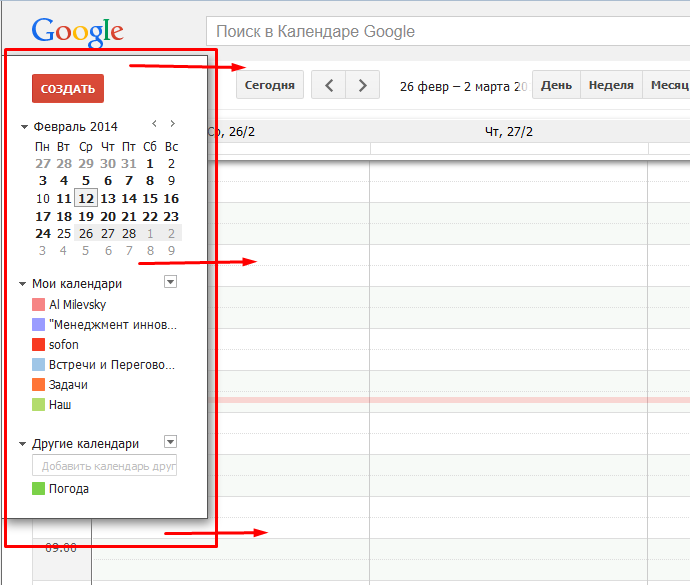Select February 28 in mini calendar
Viewport: 690px width, 585px height.
click(x=129, y=234)
